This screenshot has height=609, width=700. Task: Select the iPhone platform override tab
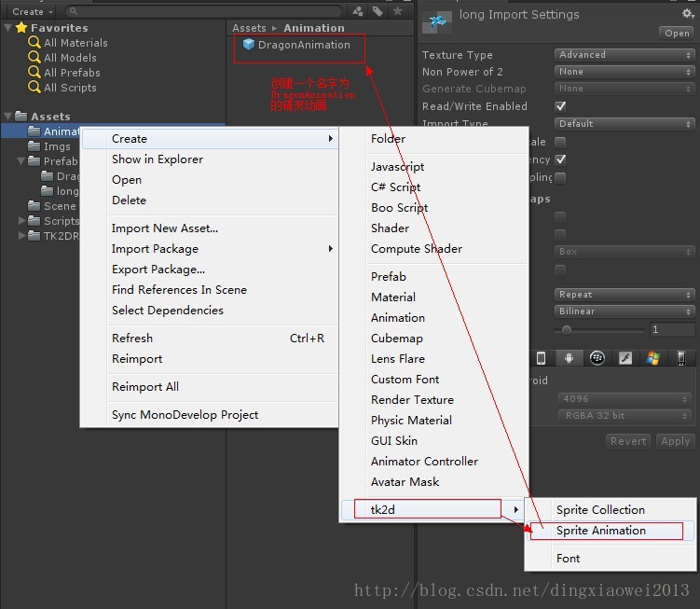pyautogui.click(x=541, y=358)
